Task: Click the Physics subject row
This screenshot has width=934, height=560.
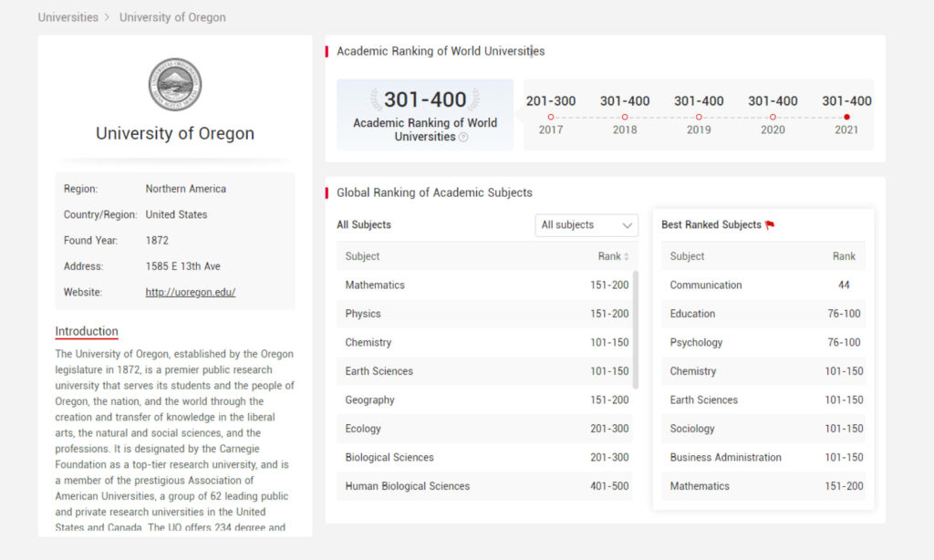Action: pyautogui.click(x=484, y=314)
